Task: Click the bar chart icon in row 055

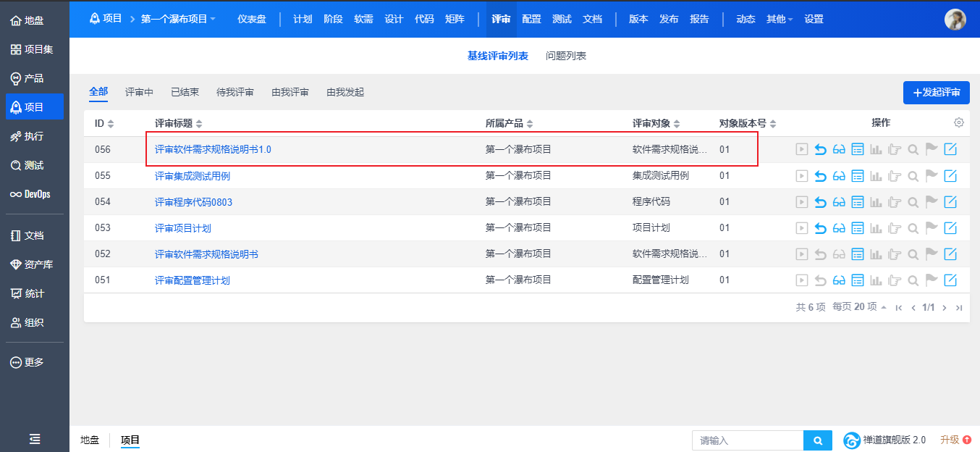Action: click(876, 176)
